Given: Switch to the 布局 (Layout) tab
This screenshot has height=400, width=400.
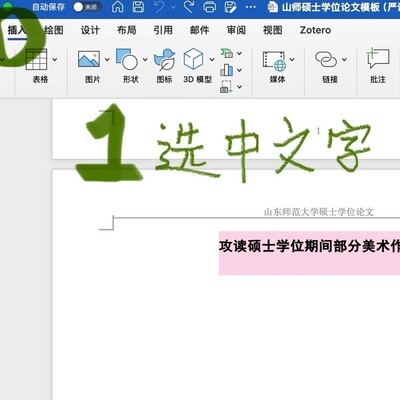Looking at the screenshot, I should pyautogui.click(x=127, y=30).
